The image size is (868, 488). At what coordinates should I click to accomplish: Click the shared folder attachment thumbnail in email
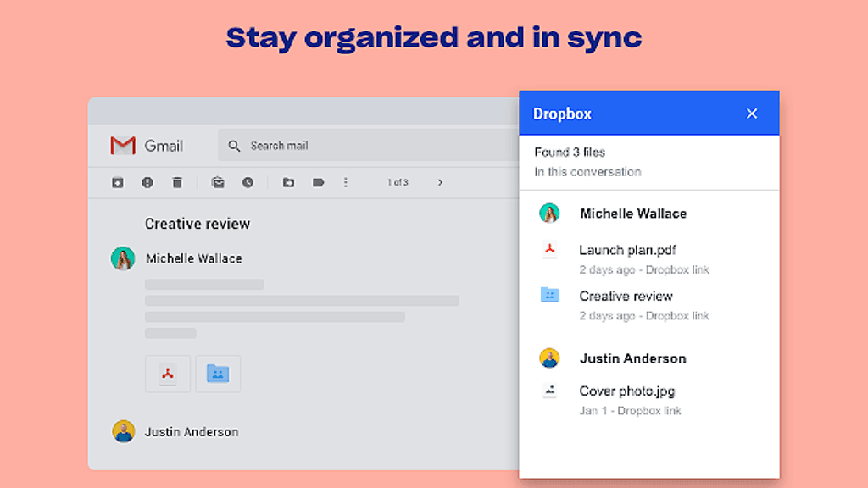[218, 374]
